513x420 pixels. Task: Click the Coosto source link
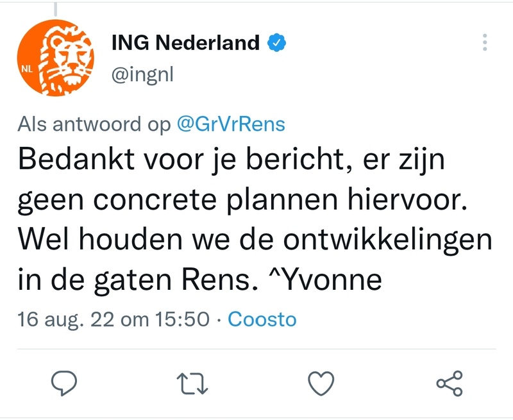pos(262,319)
